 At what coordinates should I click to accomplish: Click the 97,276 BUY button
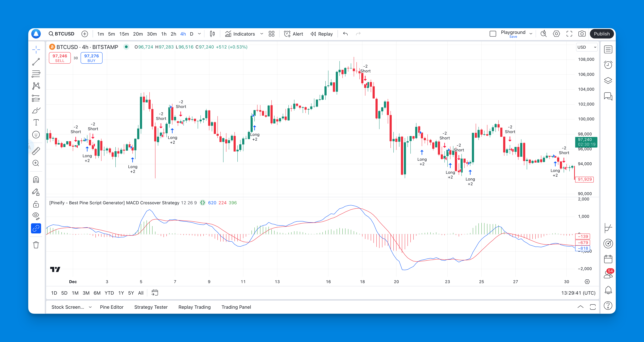tap(91, 58)
